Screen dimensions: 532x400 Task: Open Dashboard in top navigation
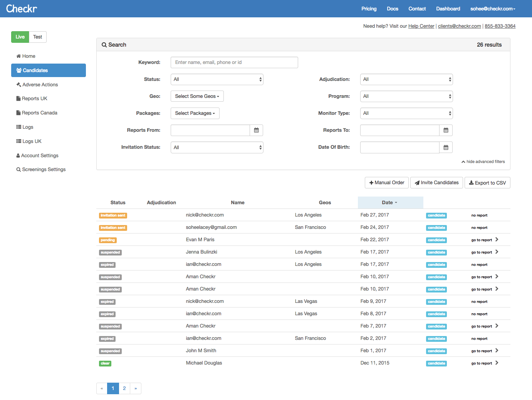tap(448, 8)
